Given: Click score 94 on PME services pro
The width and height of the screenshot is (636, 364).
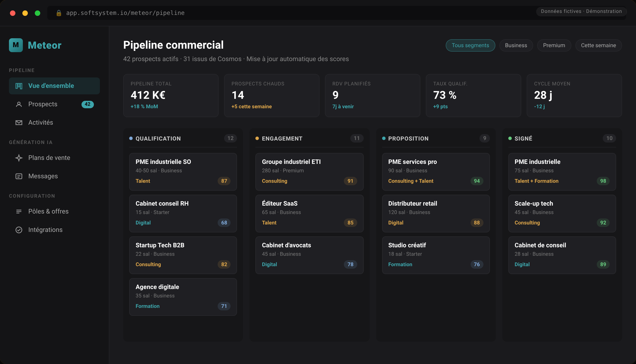Looking at the screenshot, I should click(477, 181).
